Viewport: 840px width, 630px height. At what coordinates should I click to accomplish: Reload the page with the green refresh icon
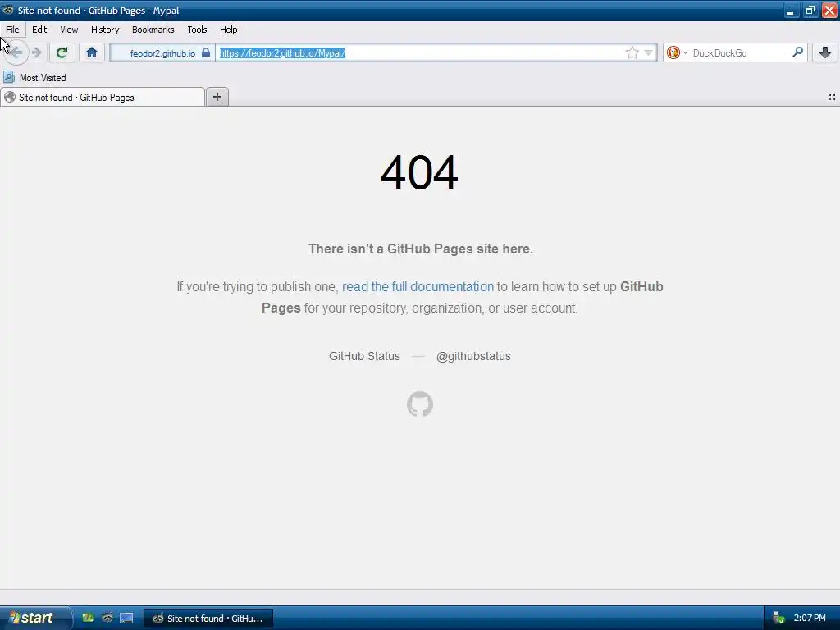(x=62, y=52)
